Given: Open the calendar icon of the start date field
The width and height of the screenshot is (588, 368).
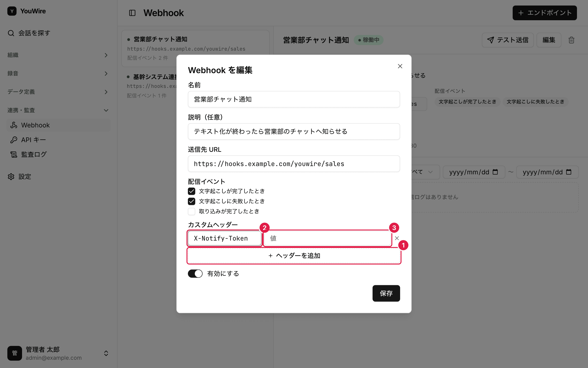Looking at the screenshot, I should point(495,172).
